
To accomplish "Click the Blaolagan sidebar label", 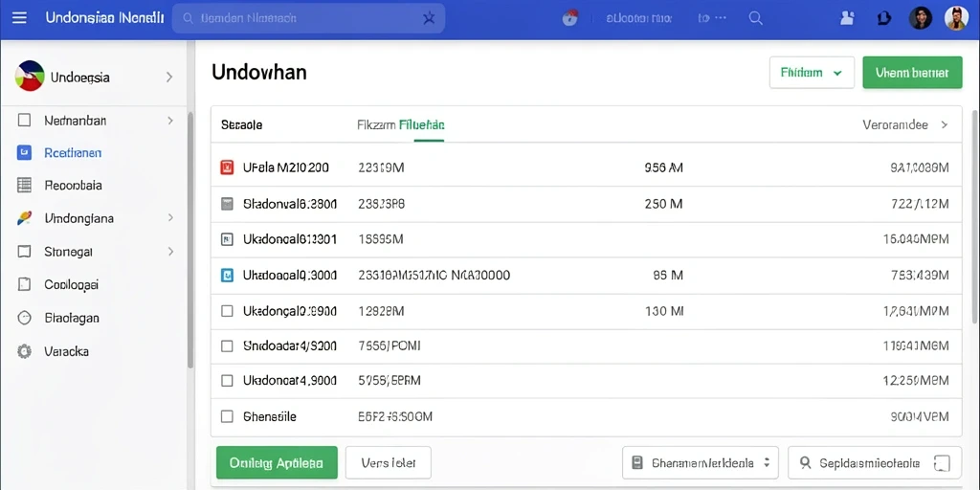I will tap(72, 318).
